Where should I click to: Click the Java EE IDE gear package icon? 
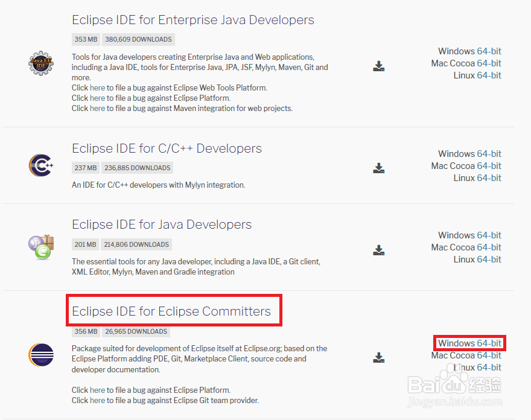40,63
